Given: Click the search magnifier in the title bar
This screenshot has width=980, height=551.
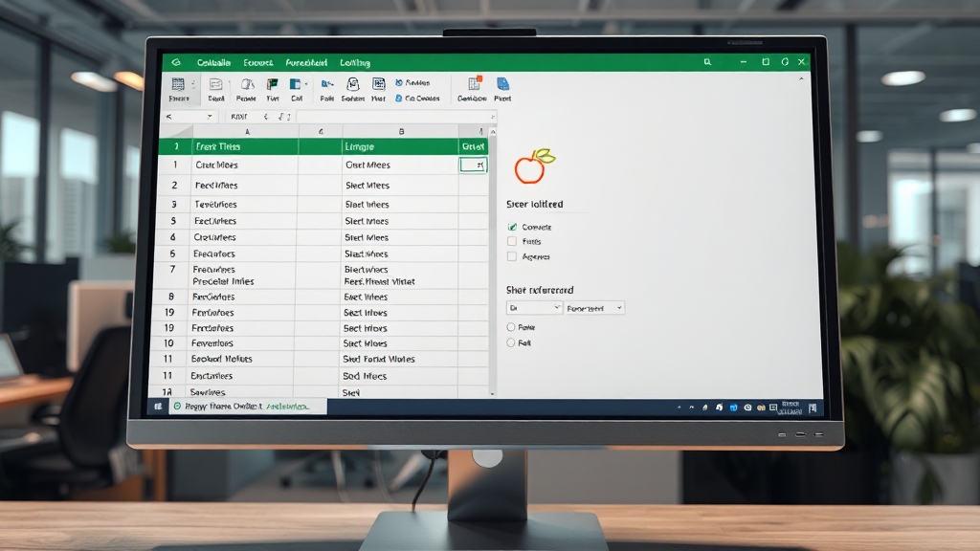Looking at the screenshot, I should click(707, 62).
